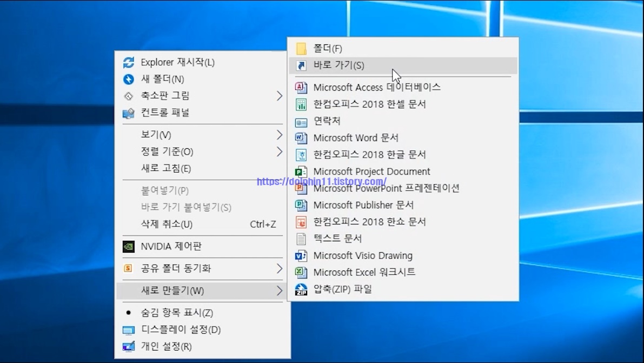Screen dimensions: 644x363
Task: Click the 개인 설정 icon
Action: [129, 347]
